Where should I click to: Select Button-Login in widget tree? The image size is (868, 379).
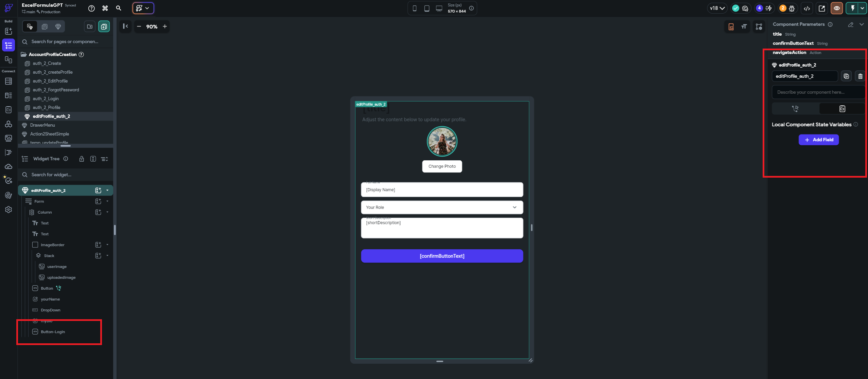point(53,332)
